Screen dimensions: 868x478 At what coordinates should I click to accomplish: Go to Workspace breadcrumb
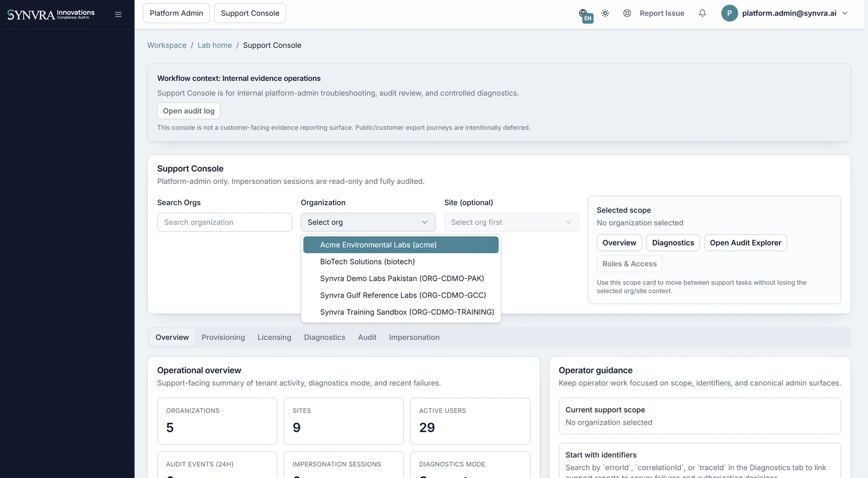click(x=167, y=46)
